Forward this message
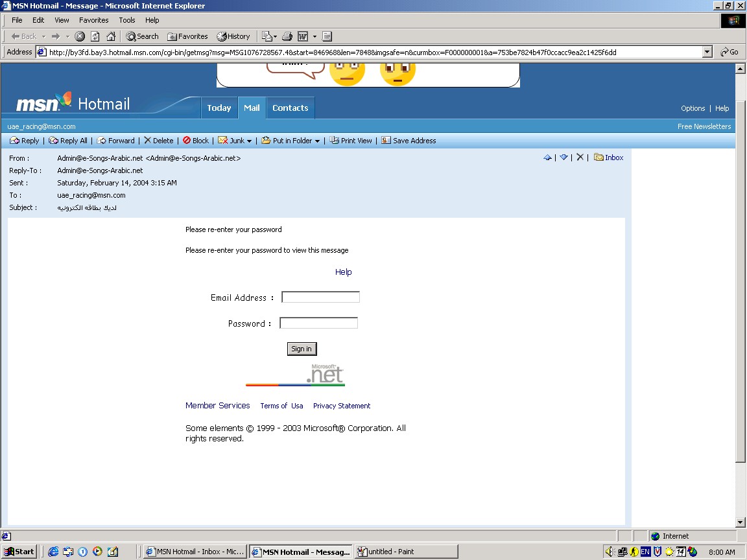The width and height of the screenshot is (747, 560). pyautogui.click(x=116, y=141)
